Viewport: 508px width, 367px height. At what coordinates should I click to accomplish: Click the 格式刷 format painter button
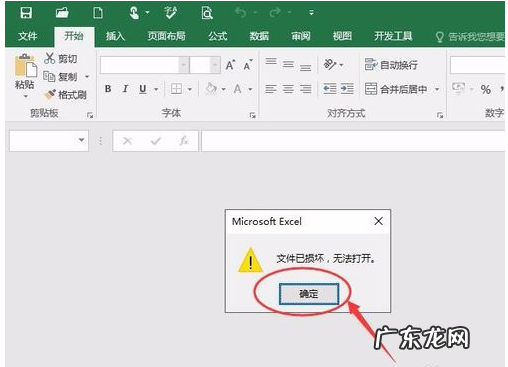tap(65, 95)
